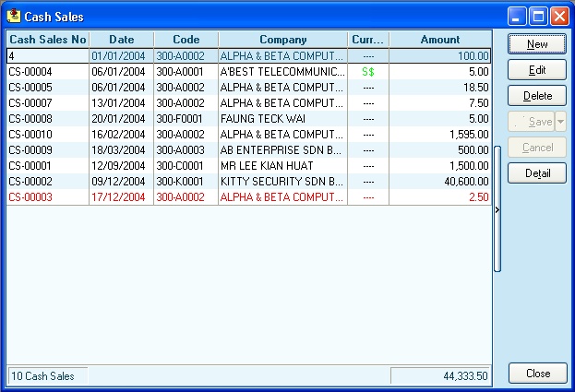This screenshot has width=575, height=392.
Task: Click the Cash Sales No input cell showing 4
Action: (48, 56)
